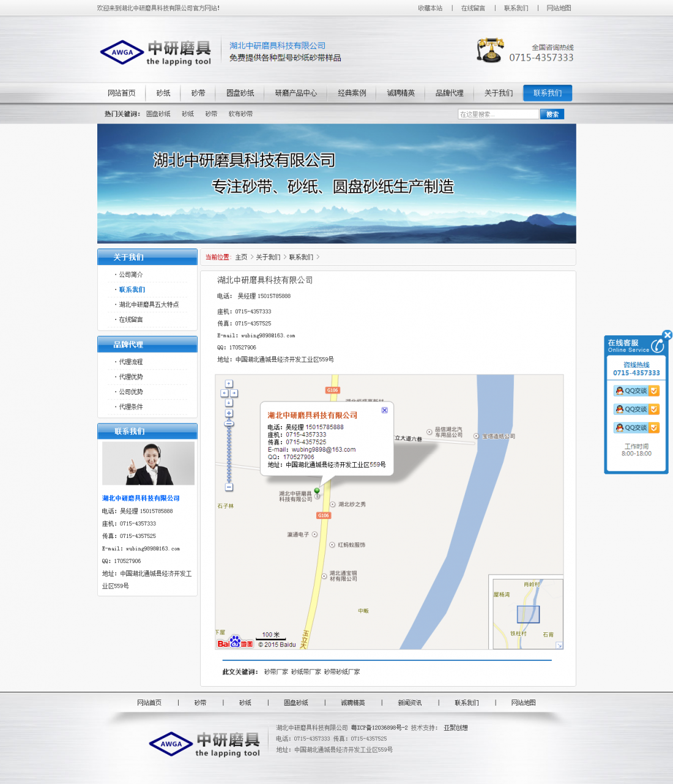Open 诚聘精英 in the main navigation
Image resolution: width=673 pixels, height=784 pixels.
coord(401,93)
